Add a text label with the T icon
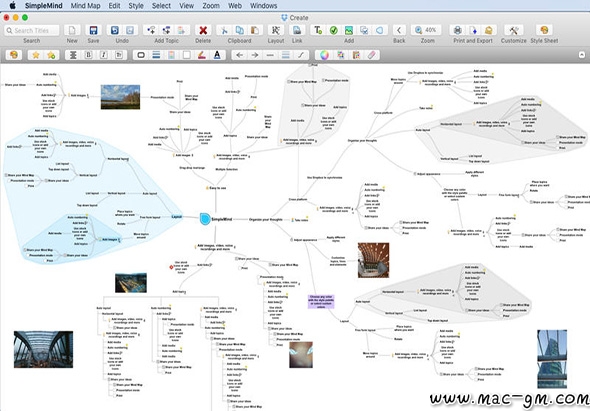Image resolution: width=590 pixels, height=411 pixels. click(x=318, y=30)
